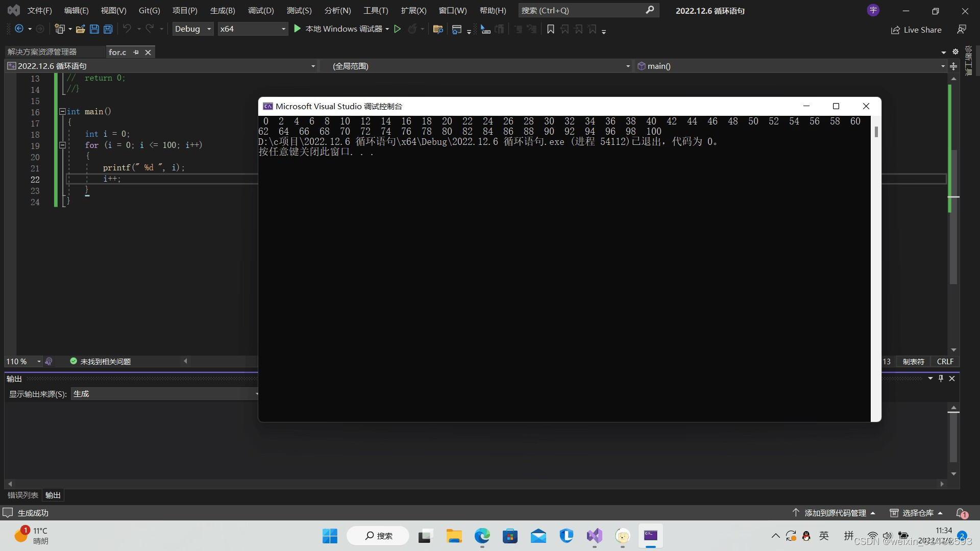Close the for.c tab

pyautogui.click(x=148, y=52)
